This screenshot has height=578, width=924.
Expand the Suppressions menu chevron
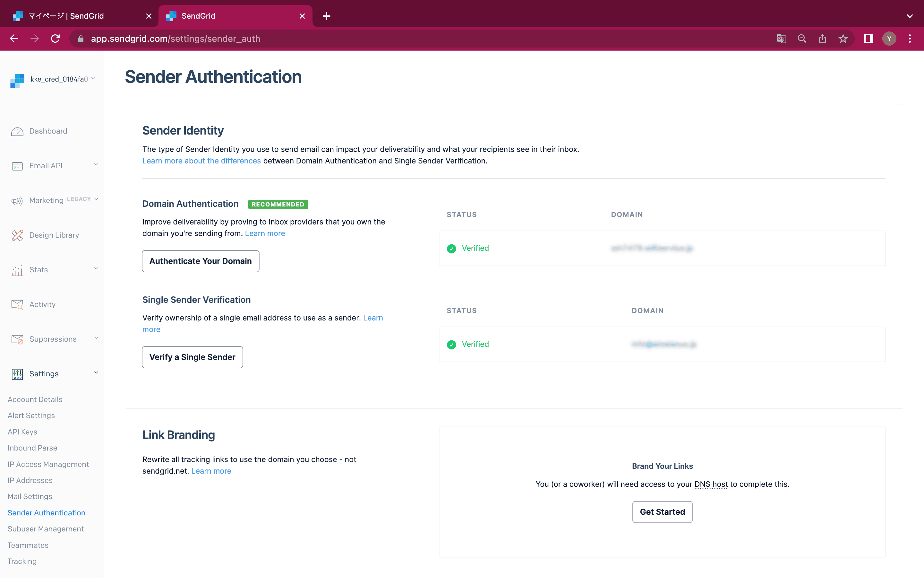click(x=96, y=338)
